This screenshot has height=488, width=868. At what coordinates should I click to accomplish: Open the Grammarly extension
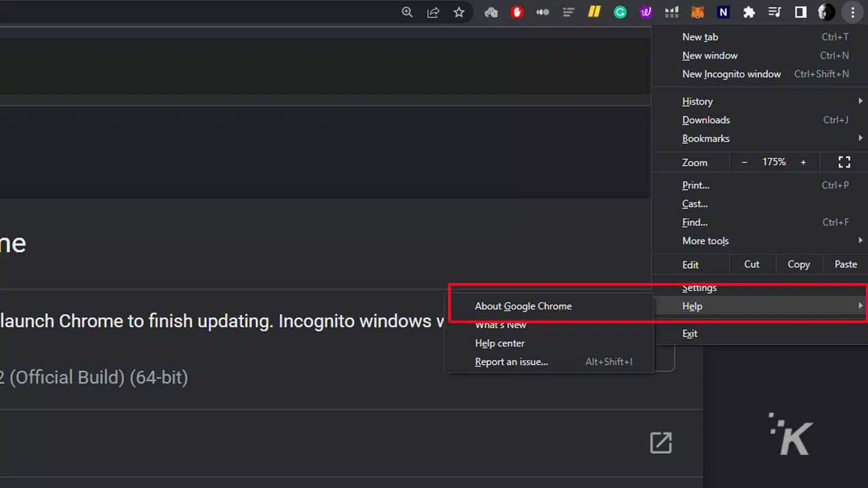click(620, 12)
